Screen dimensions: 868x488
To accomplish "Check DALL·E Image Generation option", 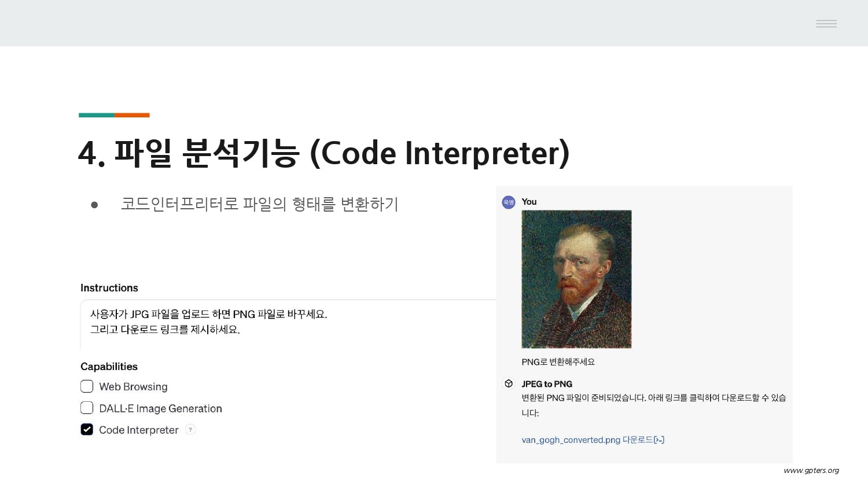I will coord(87,408).
